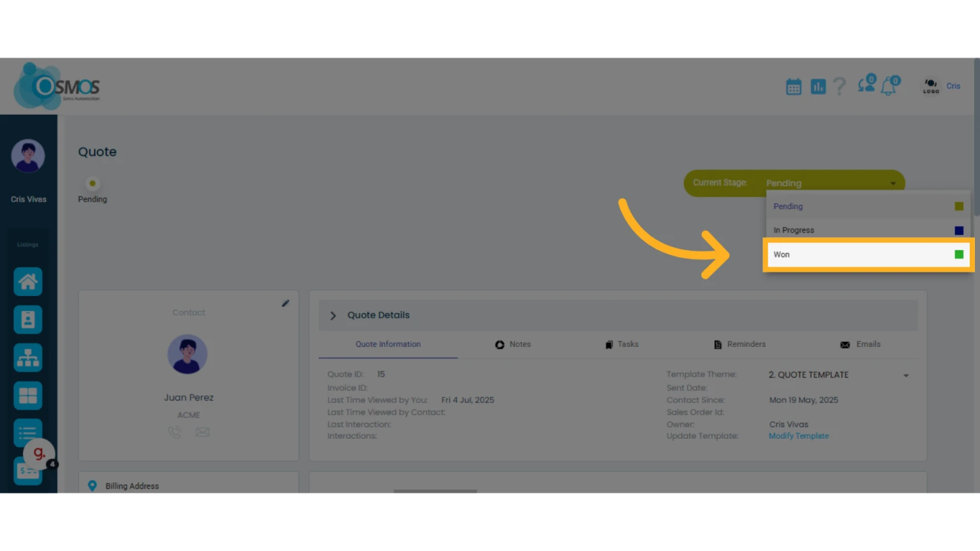Open the calendar icon in header
The height and width of the screenshot is (551, 980).
[793, 87]
